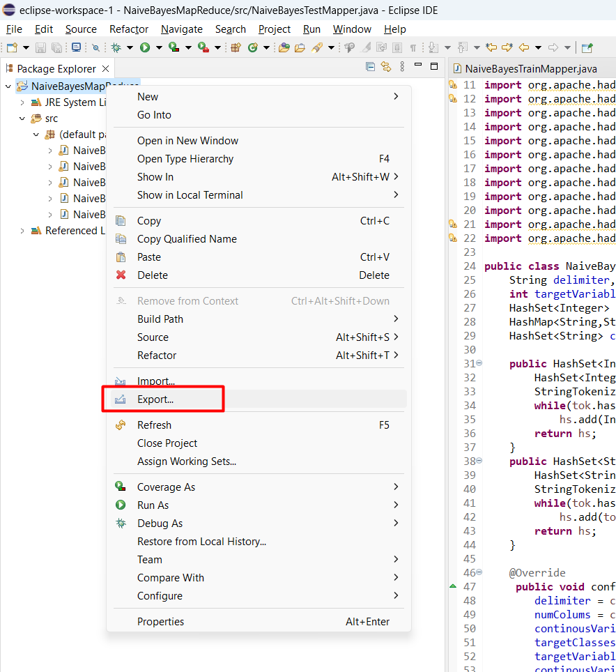Viewport: 616px width, 672px height.
Task: Select Export... from the context menu
Action: tap(155, 399)
